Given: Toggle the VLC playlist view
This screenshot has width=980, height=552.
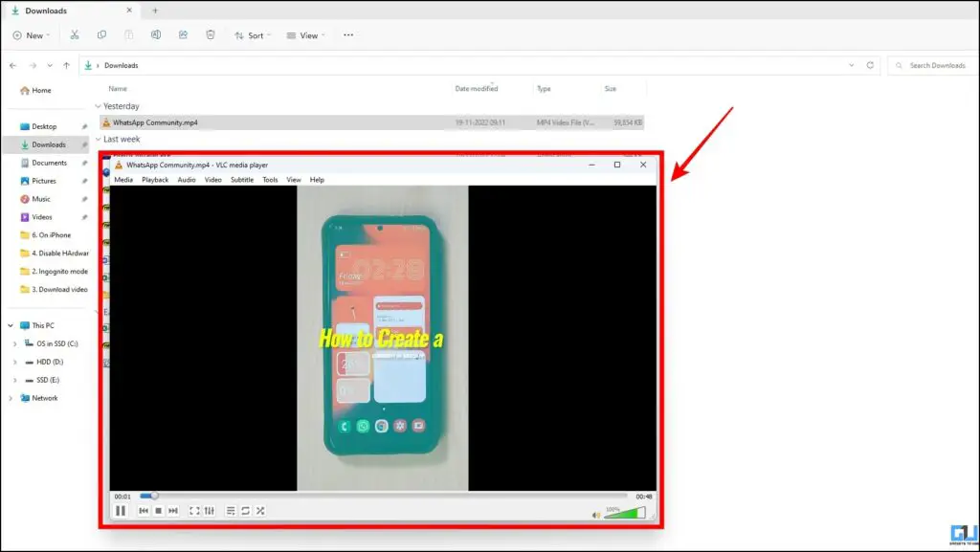Looking at the screenshot, I should (231, 511).
